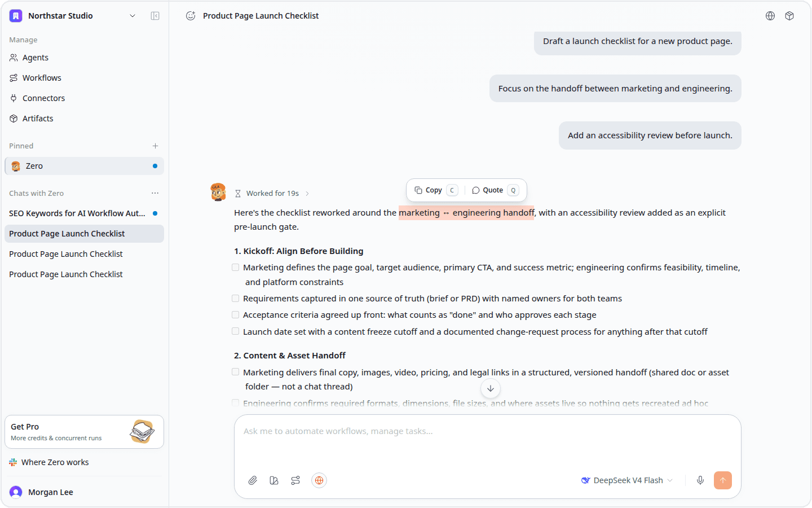Toggle the orange web search globe button
The image size is (812, 508).
[x=319, y=480]
